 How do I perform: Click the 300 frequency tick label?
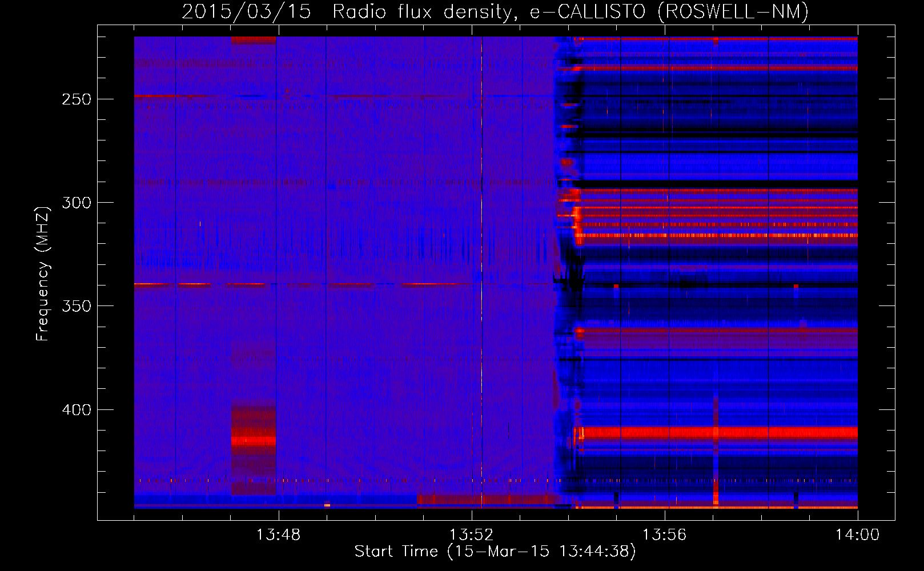[76, 203]
